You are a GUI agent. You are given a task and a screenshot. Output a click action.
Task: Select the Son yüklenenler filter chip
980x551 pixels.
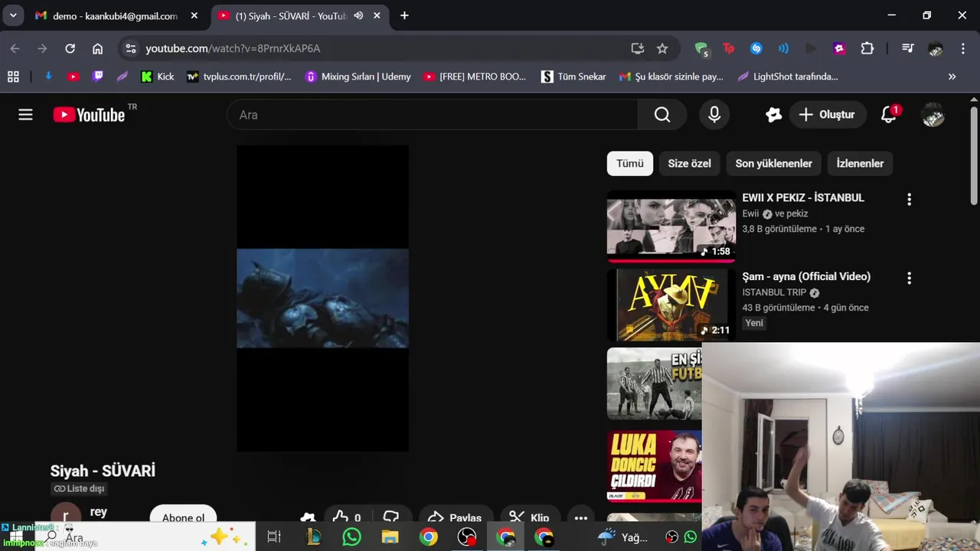tap(773, 163)
